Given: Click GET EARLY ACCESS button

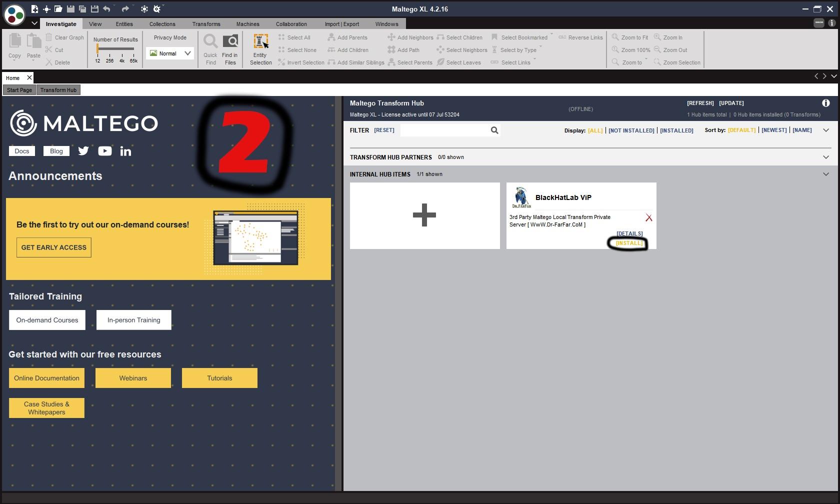Looking at the screenshot, I should pos(54,247).
